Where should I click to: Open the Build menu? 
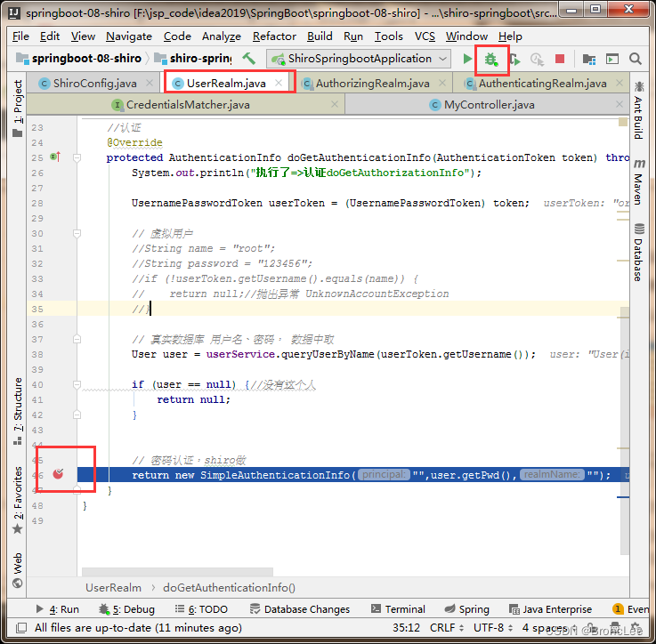coord(320,36)
